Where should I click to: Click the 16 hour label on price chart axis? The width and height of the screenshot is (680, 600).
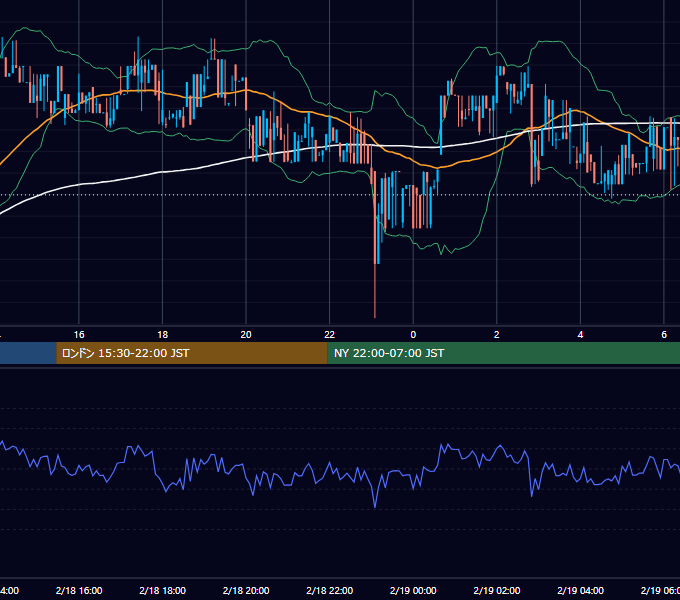[79, 335]
